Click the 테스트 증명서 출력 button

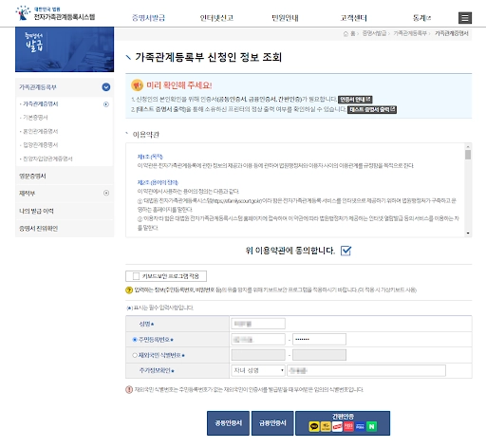[x=372, y=109]
